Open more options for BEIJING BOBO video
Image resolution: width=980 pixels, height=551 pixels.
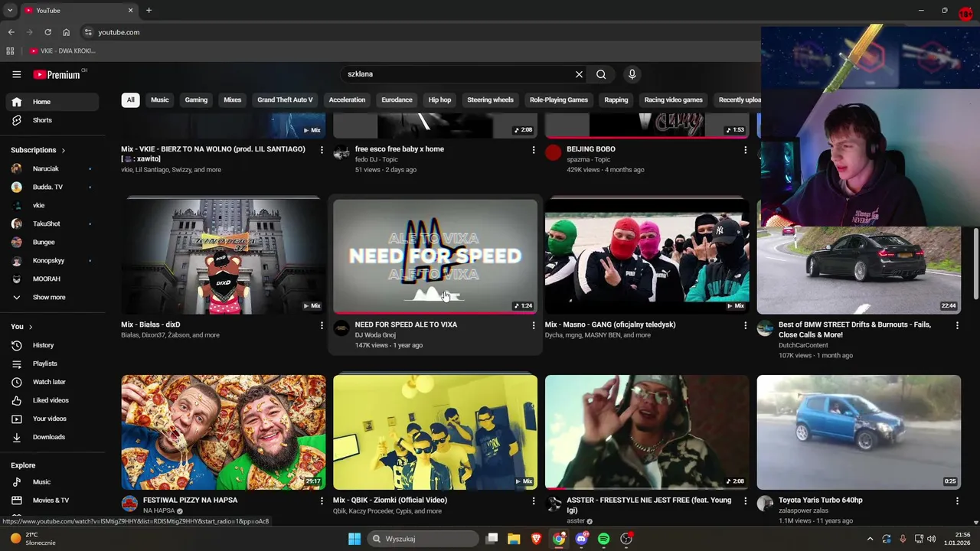point(745,150)
